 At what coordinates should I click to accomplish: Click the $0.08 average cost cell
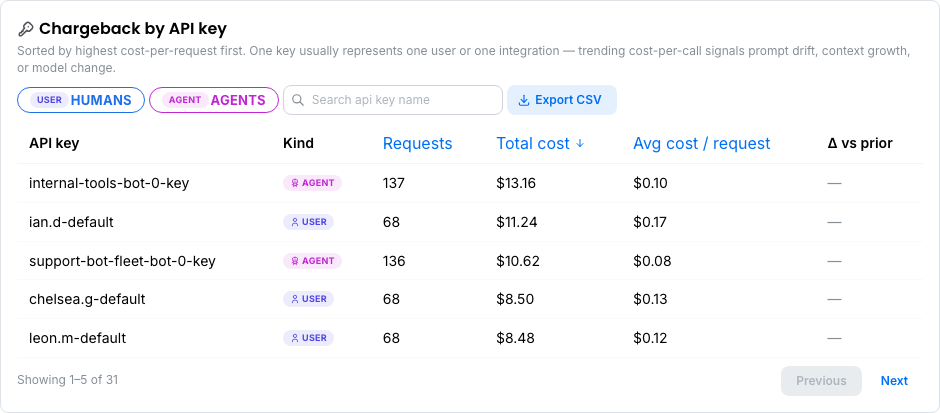pyautogui.click(x=652, y=261)
